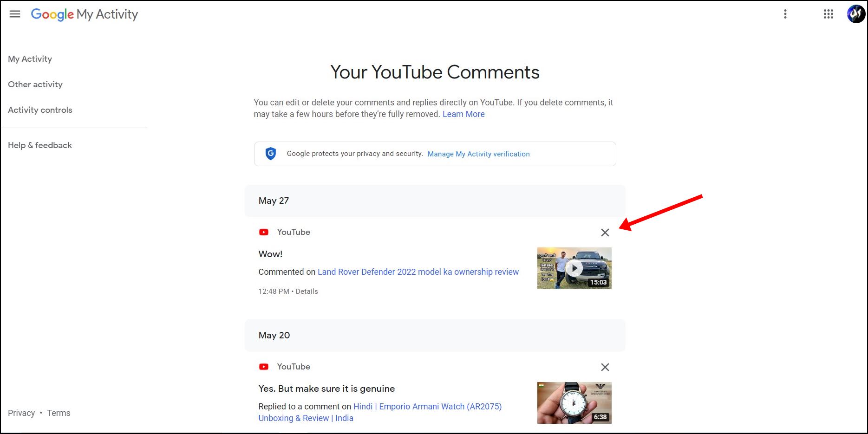Click the YouTube label on May 27 entry

[294, 232]
